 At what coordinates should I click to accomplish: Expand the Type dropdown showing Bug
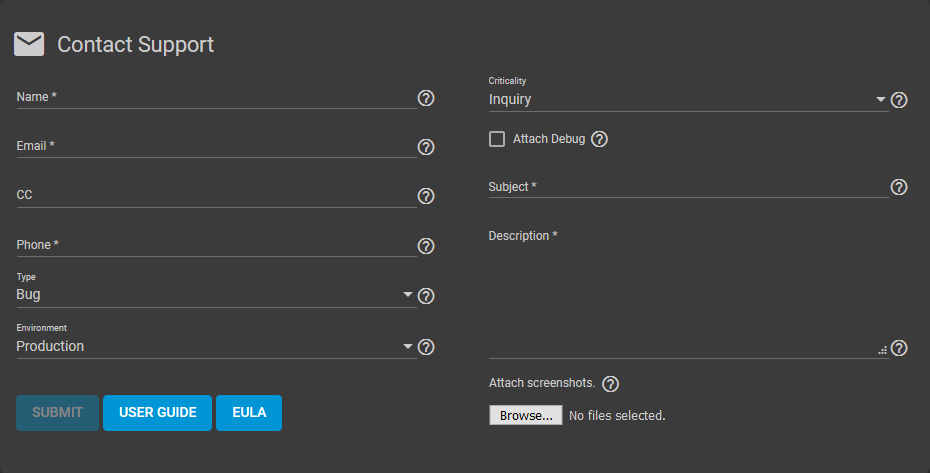pos(216,295)
